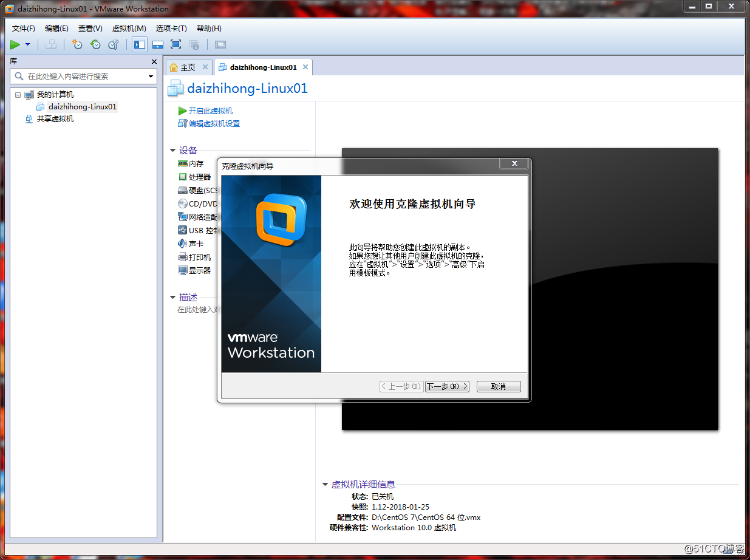Screen dimensions: 750x560
Task: Open the 查看(V) menu
Action: pos(90,29)
